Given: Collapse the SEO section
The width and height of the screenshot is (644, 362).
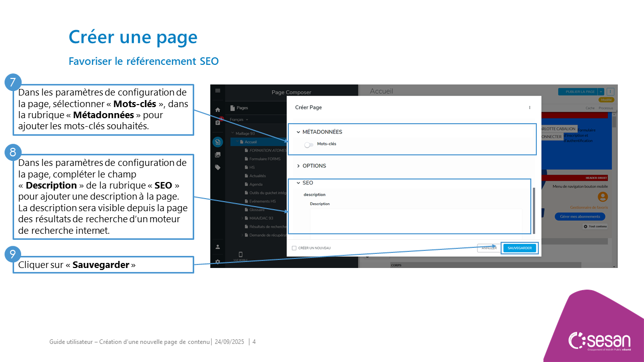Looking at the screenshot, I should point(298,183).
